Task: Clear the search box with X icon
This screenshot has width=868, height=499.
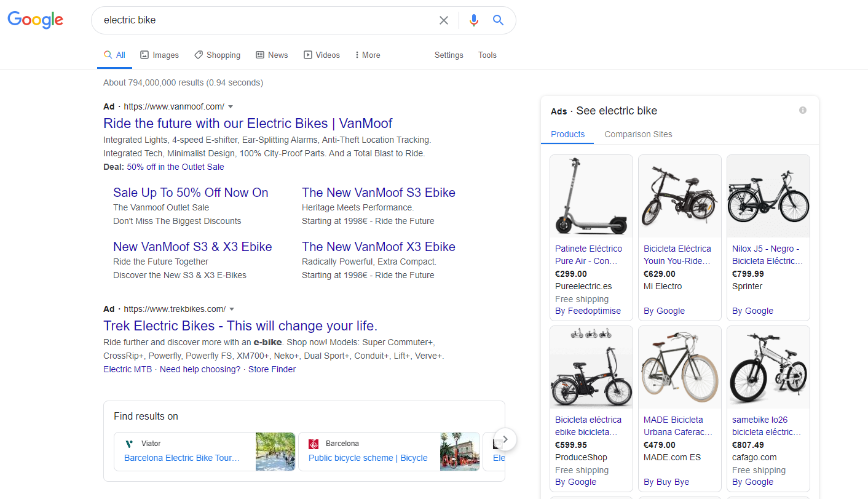Action: (x=443, y=20)
